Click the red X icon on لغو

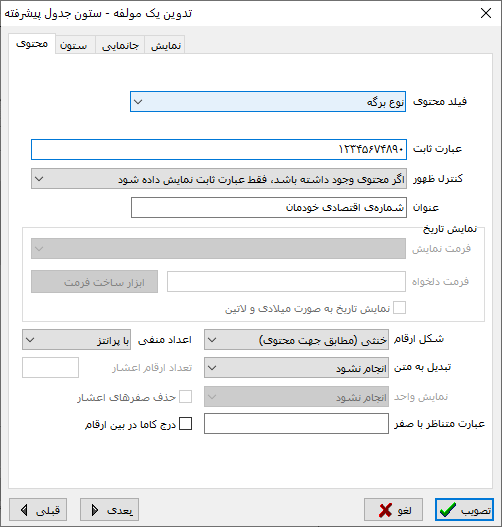pyautogui.click(x=385, y=510)
